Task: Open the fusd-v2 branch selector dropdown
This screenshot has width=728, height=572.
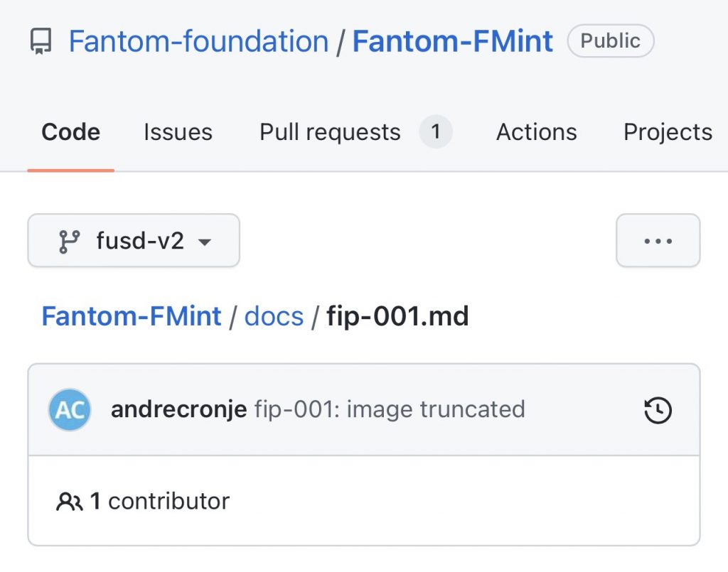Action: point(133,241)
